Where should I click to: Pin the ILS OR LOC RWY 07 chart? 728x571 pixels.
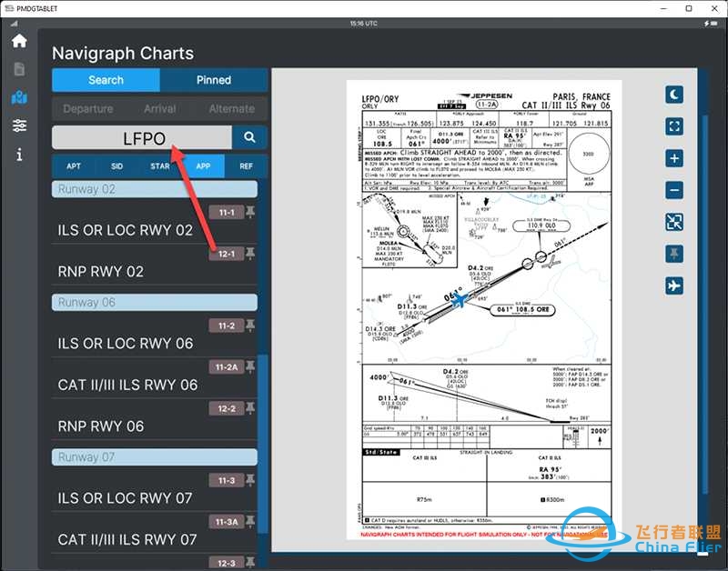[250, 481]
